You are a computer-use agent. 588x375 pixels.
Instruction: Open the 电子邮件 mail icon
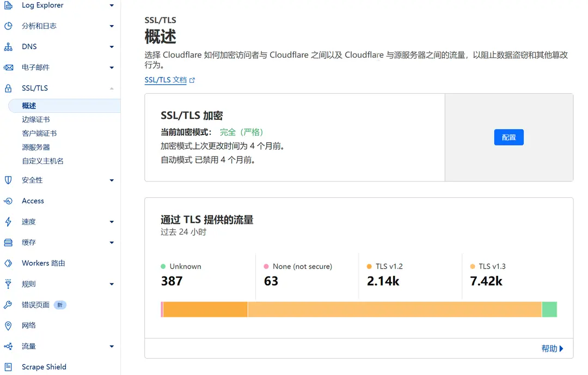pyautogui.click(x=9, y=67)
